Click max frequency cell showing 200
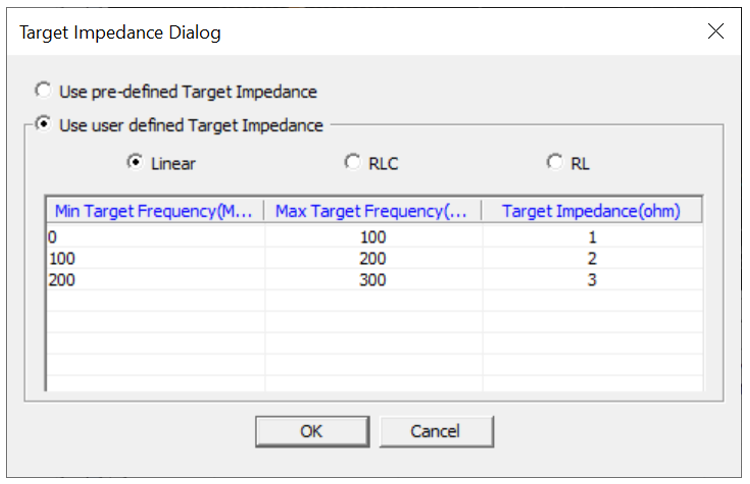Image resolution: width=750 pixels, height=484 pixels. click(x=372, y=259)
